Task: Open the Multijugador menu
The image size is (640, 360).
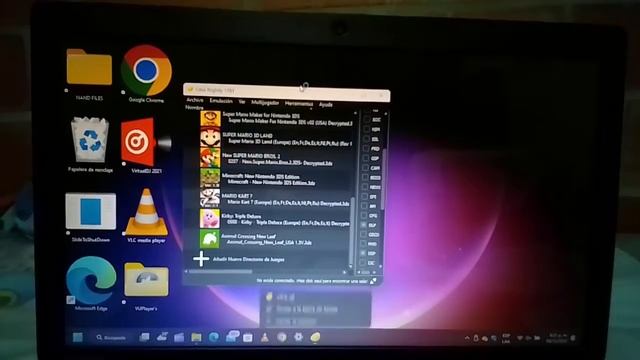Action: pos(265,102)
